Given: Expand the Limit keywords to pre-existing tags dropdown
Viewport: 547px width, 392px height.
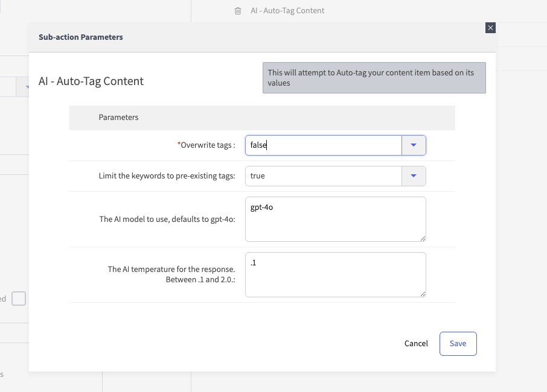Looking at the screenshot, I should pos(414,176).
